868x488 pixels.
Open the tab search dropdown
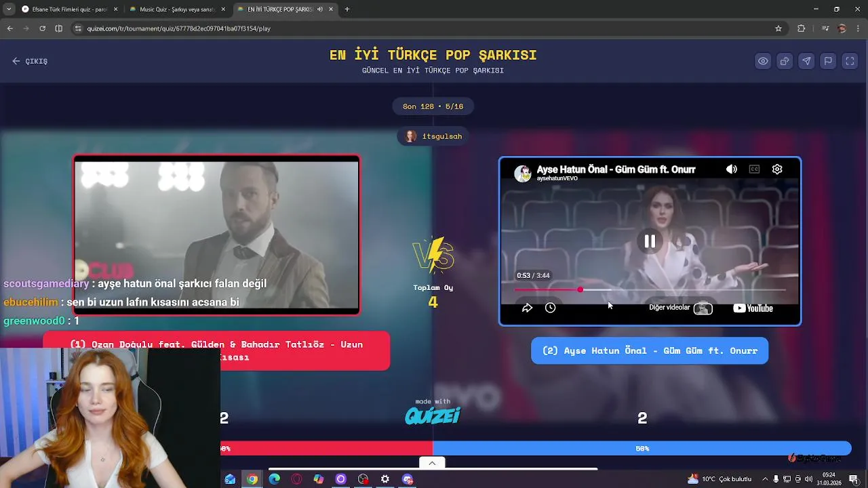coord(8,9)
